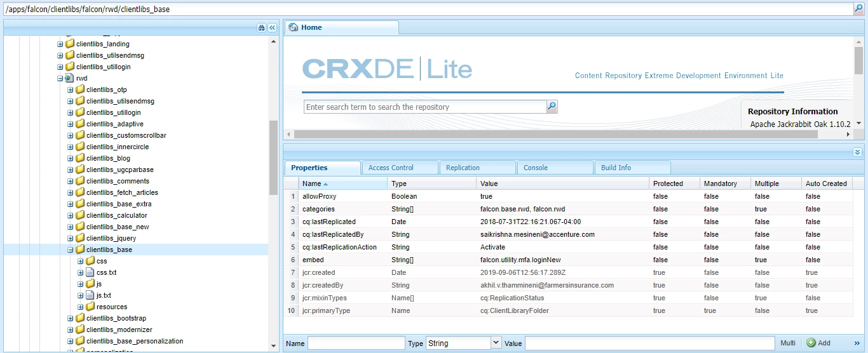
Task: Click the clientlibs_jquery folder icon
Action: tap(80, 238)
